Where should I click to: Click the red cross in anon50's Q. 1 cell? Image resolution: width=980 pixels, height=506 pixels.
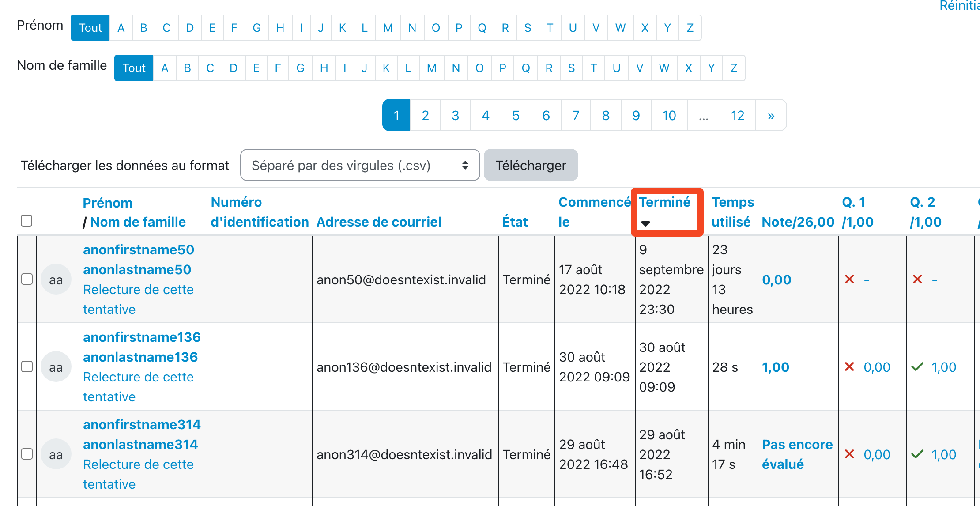click(x=849, y=279)
